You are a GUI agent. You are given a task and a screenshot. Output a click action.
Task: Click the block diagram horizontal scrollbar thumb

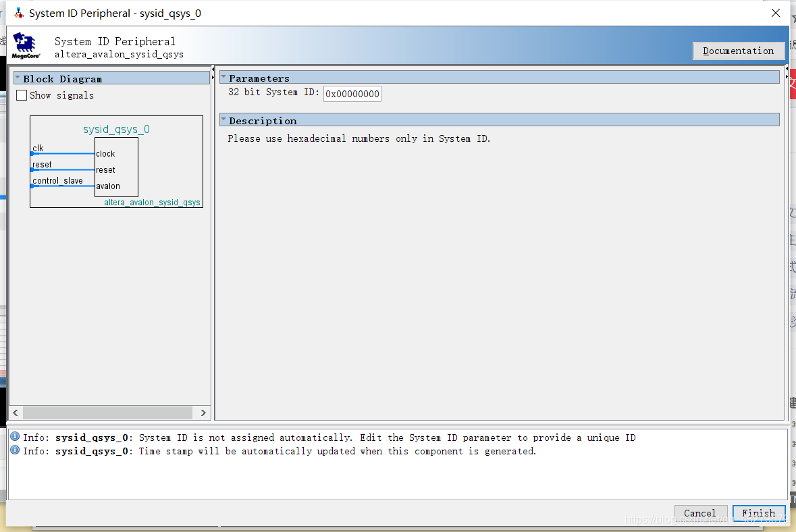pos(107,413)
